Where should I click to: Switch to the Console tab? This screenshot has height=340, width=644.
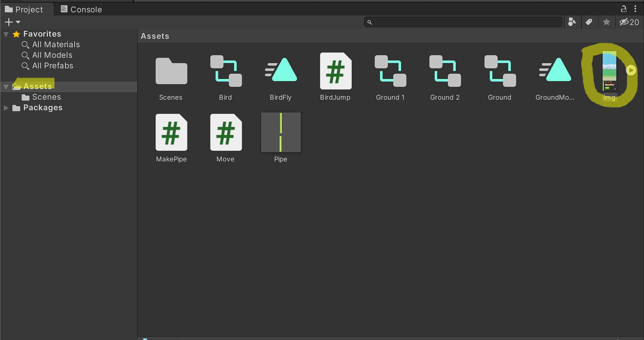click(81, 9)
